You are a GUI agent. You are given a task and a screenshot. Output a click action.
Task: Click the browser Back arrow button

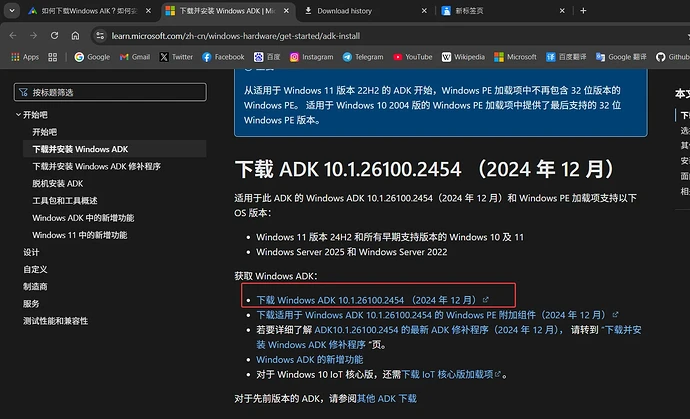click(15, 35)
